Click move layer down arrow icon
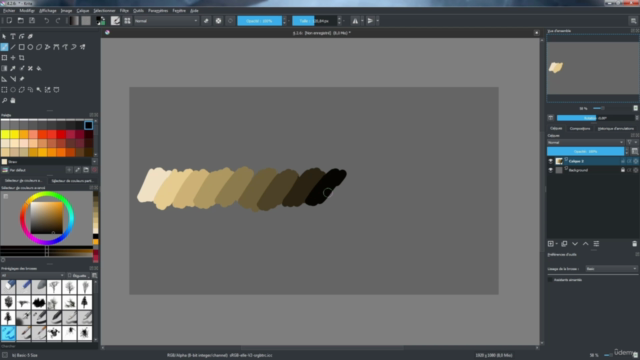Image resolution: width=640 pixels, height=360 pixels. click(575, 244)
